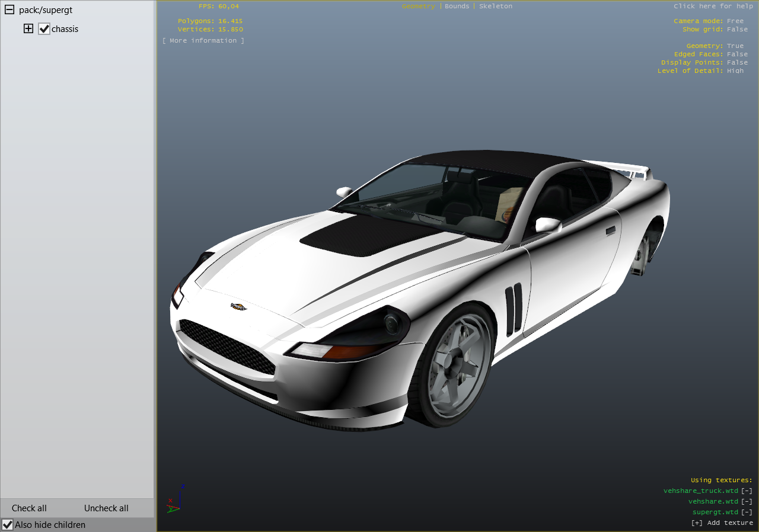Remove vehshare.wtd texture with [-]
The height and width of the screenshot is (532, 759).
click(x=747, y=501)
